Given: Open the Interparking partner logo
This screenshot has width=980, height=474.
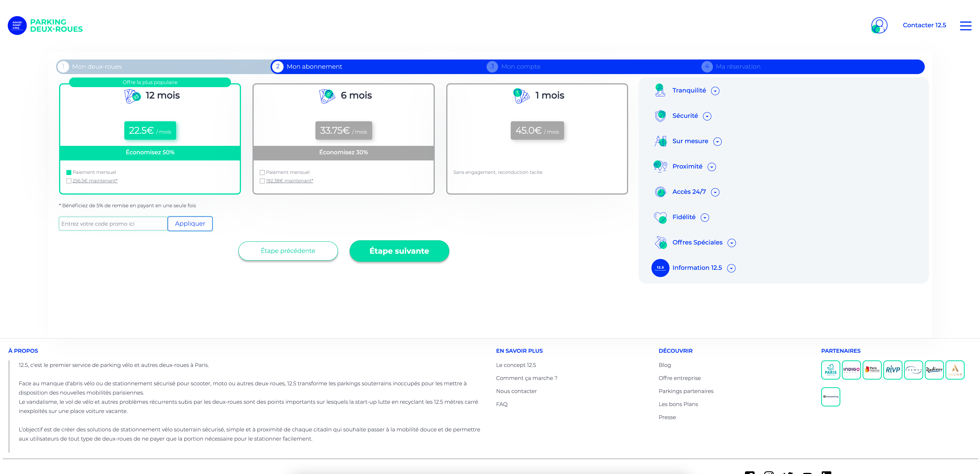Looking at the screenshot, I should click(x=831, y=397).
